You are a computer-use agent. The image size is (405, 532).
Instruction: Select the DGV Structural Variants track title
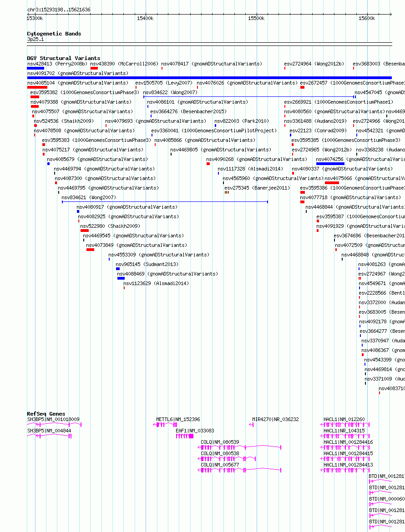(64, 58)
